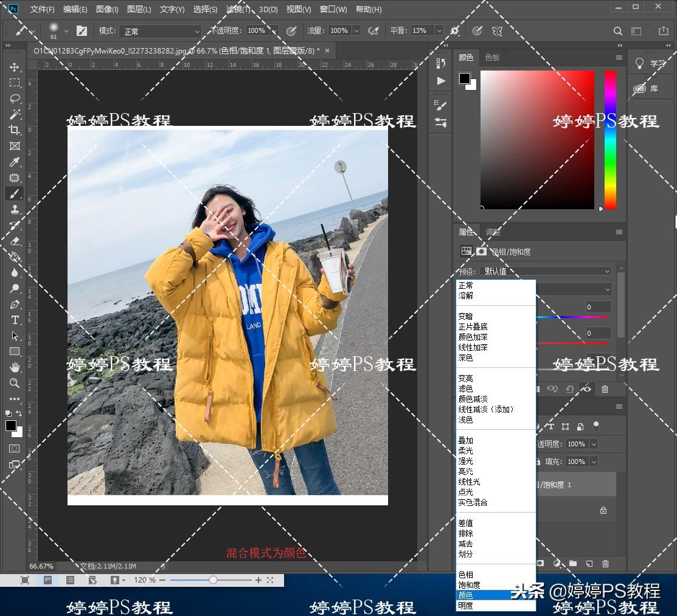The height and width of the screenshot is (616, 677).
Task: Click the 66.67% zoom level field
Action: click(x=41, y=566)
